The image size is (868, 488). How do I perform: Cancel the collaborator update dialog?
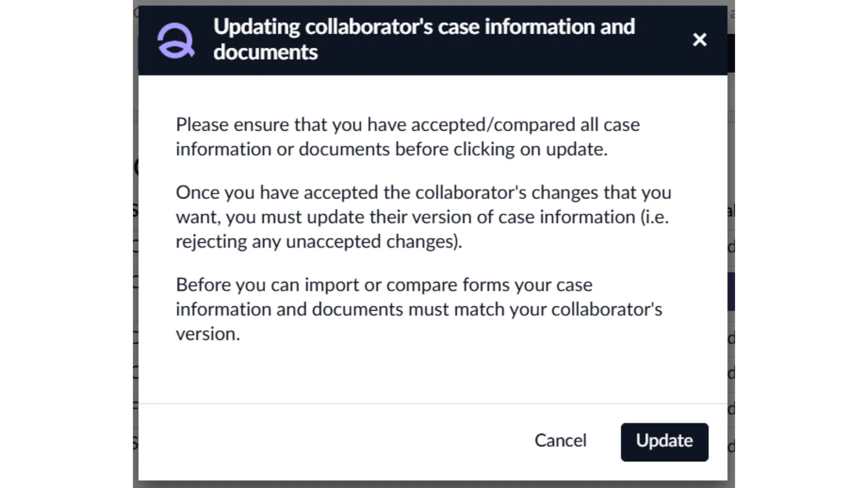click(x=560, y=441)
